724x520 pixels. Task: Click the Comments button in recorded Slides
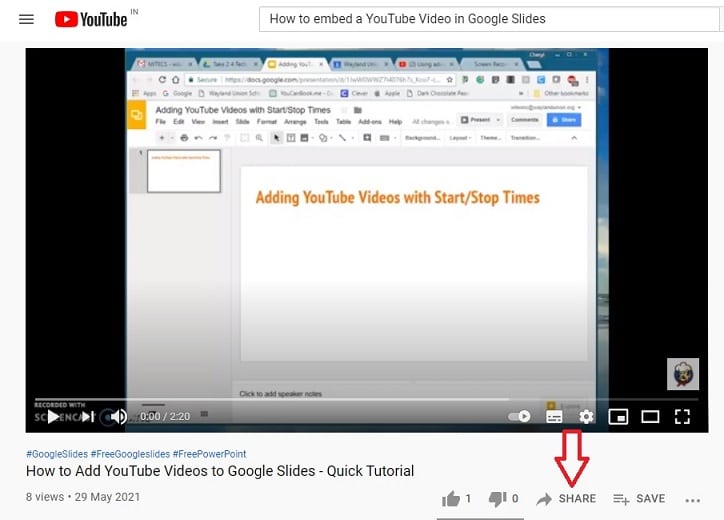point(525,120)
